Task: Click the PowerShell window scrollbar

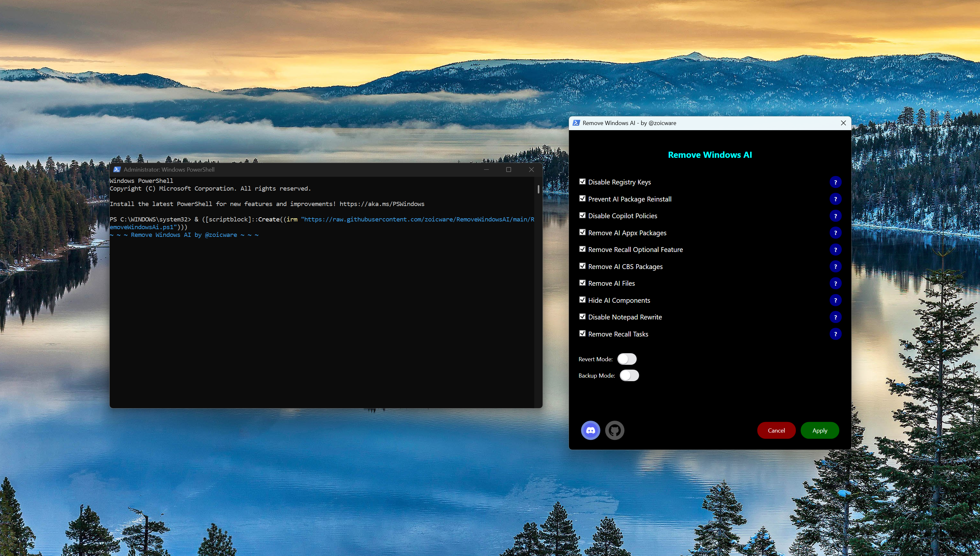Action: pyautogui.click(x=538, y=190)
